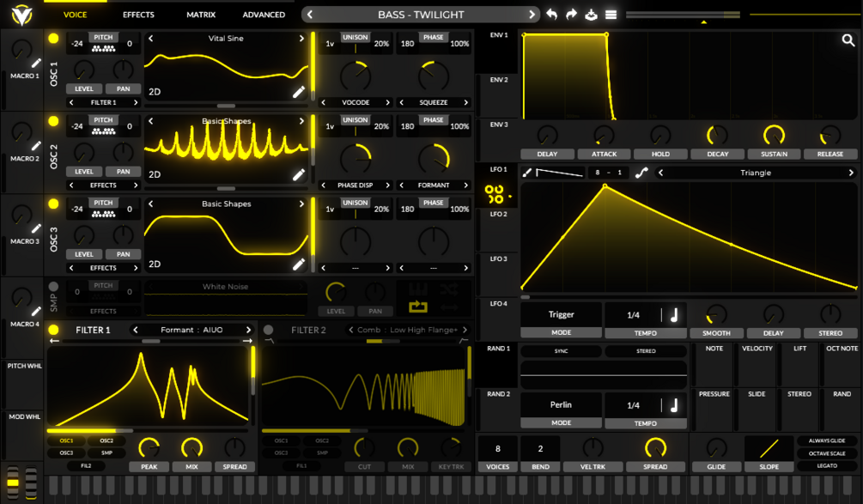Click the LFO 1 modulation drag icon
863x504 pixels.
click(495, 194)
